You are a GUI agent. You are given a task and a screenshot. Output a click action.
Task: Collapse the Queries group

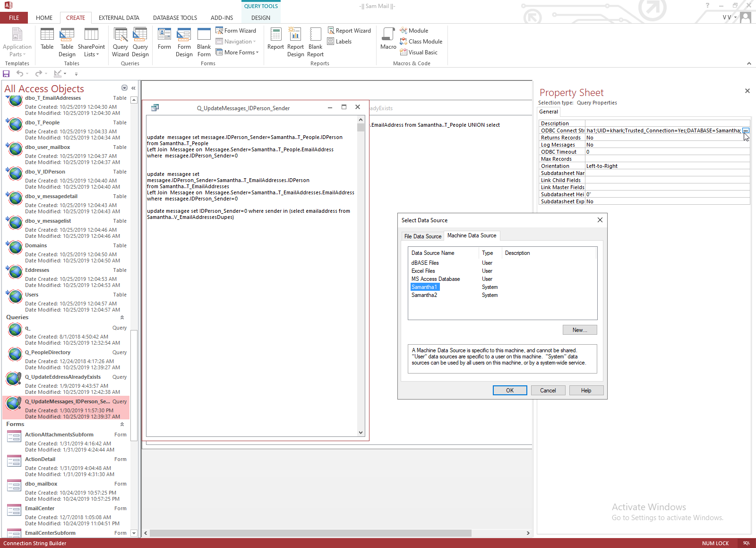click(x=122, y=318)
